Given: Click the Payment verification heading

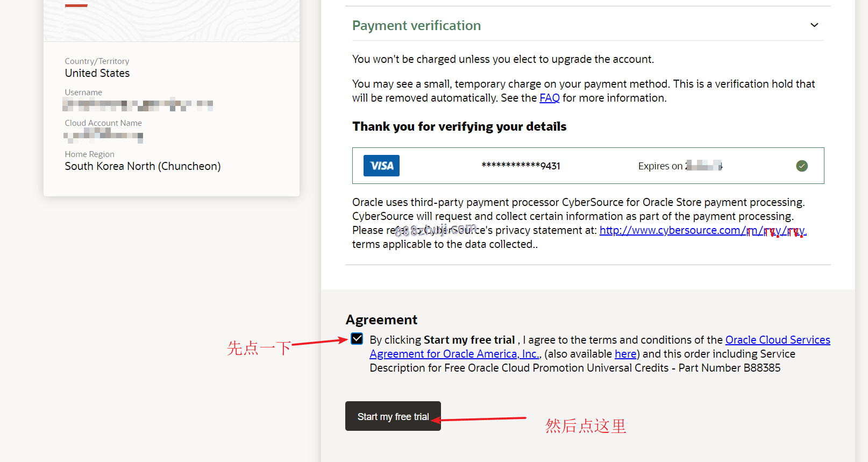Looking at the screenshot, I should [x=416, y=25].
